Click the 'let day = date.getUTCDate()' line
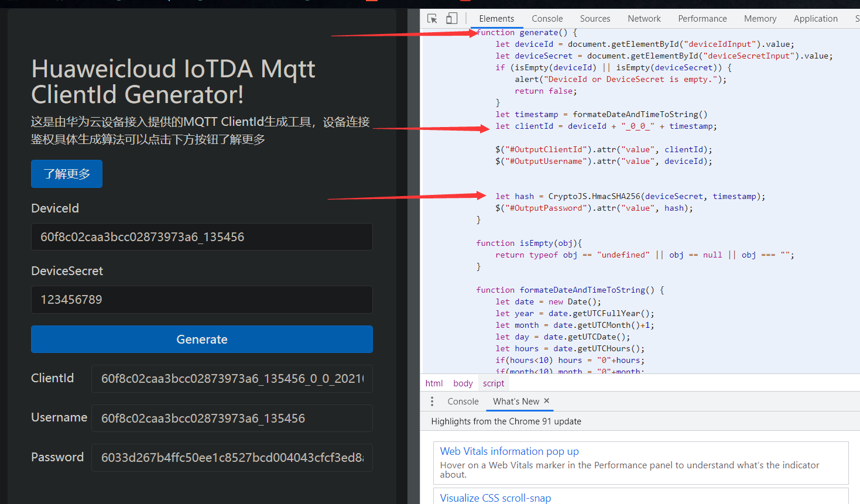 [563, 337]
